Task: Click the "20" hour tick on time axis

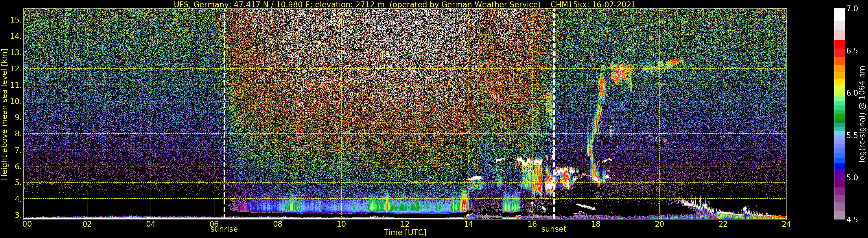Action: [x=659, y=224]
